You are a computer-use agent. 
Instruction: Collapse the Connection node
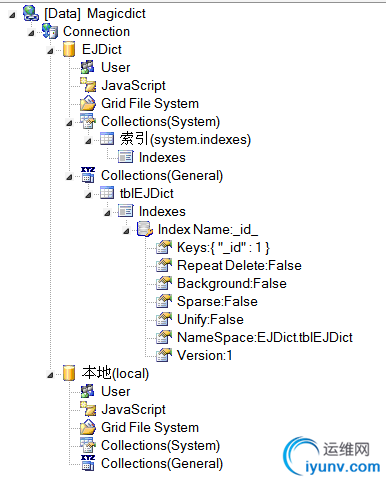31,33
